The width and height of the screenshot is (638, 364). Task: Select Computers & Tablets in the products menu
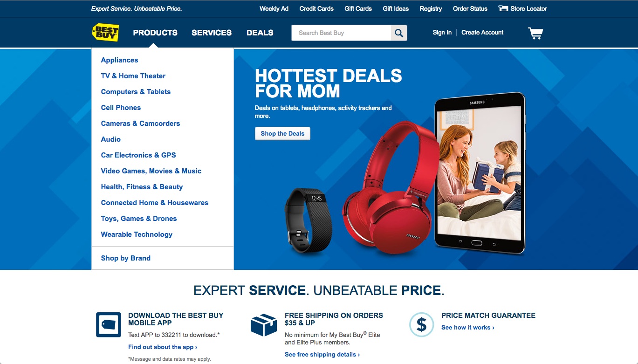pyautogui.click(x=136, y=92)
